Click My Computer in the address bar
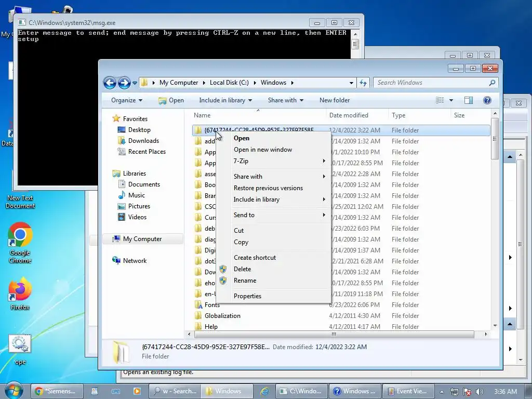The width and height of the screenshot is (532, 399). [x=179, y=83]
